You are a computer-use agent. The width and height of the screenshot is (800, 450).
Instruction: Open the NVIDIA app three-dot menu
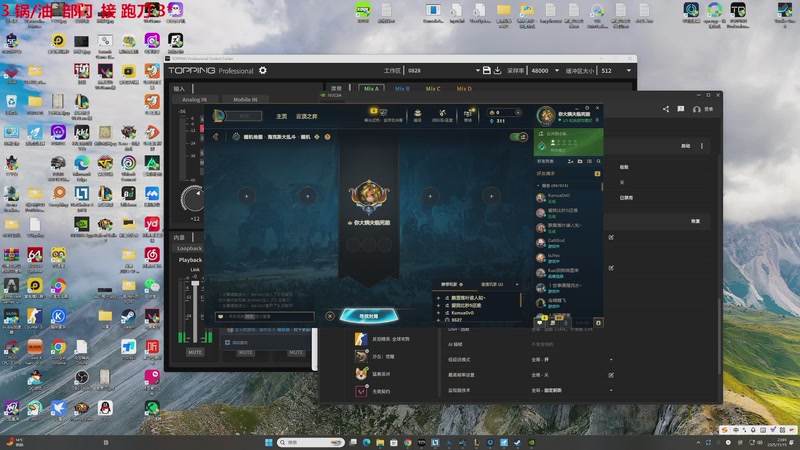702,146
